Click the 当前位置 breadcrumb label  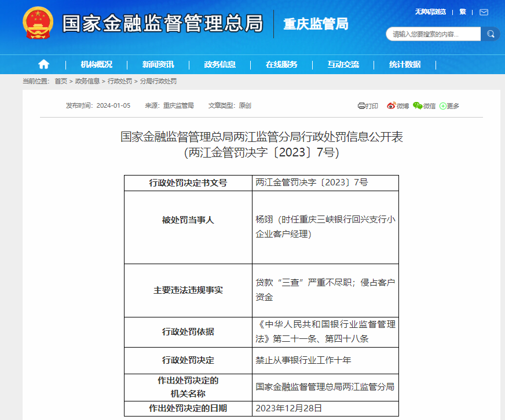click(x=36, y=81)
